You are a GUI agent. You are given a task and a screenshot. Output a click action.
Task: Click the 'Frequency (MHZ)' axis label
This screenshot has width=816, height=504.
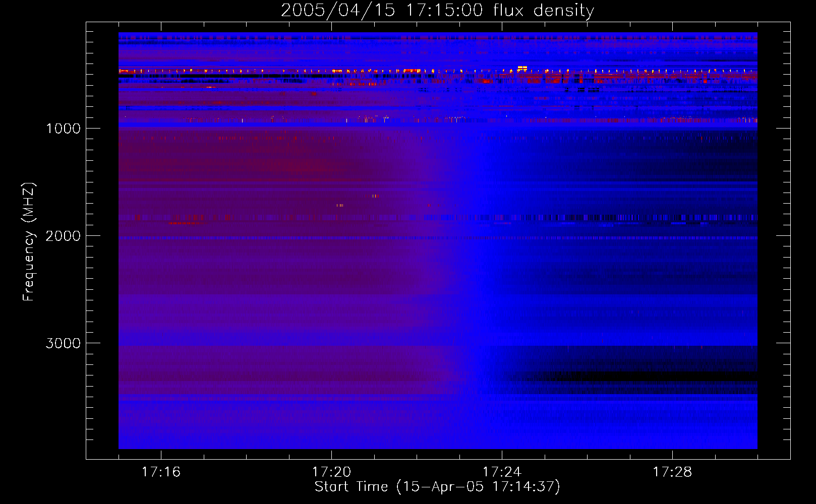(29, 242)
